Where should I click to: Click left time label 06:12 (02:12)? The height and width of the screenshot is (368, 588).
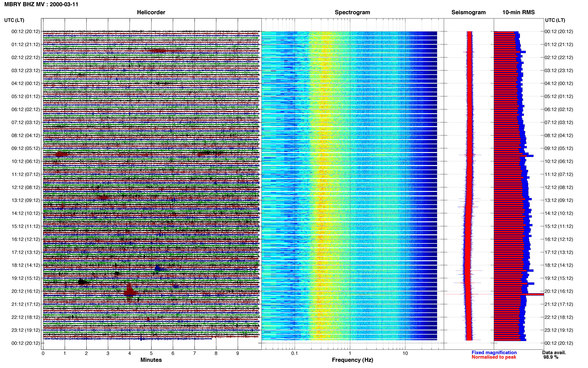(x=26, y=109)
